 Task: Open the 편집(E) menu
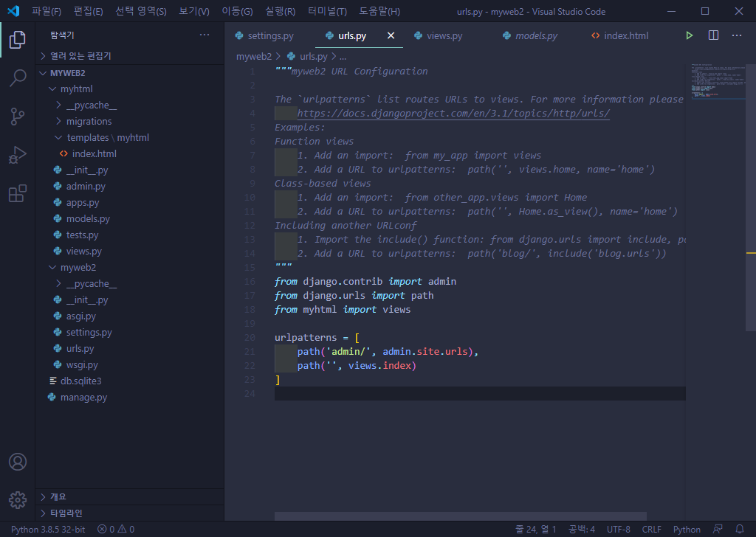point(89,11)
